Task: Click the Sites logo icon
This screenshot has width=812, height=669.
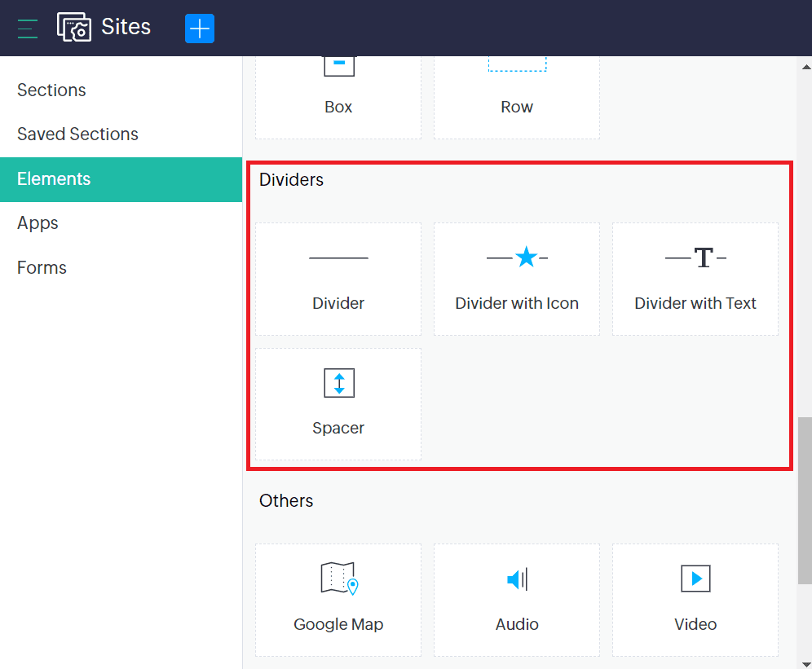Action: (x=74, y=27)
